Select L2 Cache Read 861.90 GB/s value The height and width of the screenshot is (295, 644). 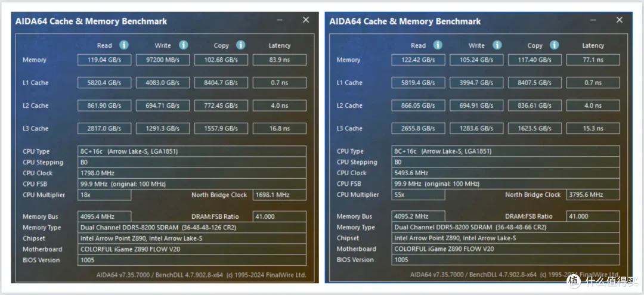coord(104,106)
